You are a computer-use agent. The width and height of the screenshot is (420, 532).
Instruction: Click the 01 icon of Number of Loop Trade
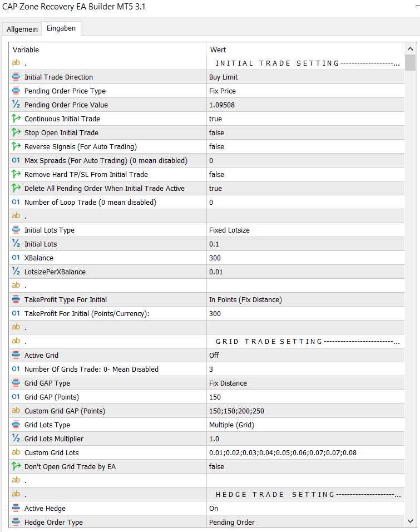tap(16, 202)
